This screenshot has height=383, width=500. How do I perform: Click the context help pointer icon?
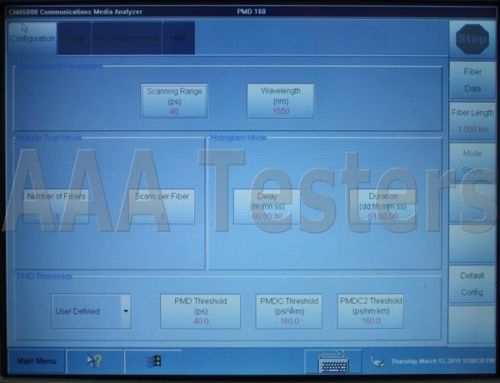point(95,361)
